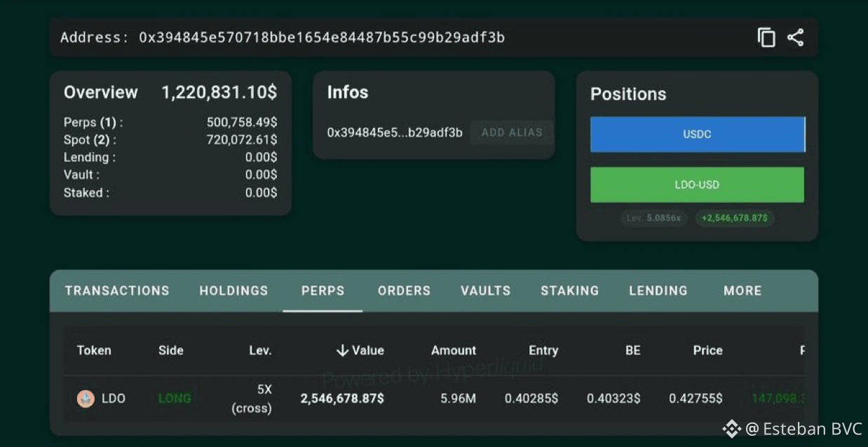Image resolution: width=868 pixels, height=447 pixels.
Task: Sort by Value arrow in table header
Action: (342, 350)
